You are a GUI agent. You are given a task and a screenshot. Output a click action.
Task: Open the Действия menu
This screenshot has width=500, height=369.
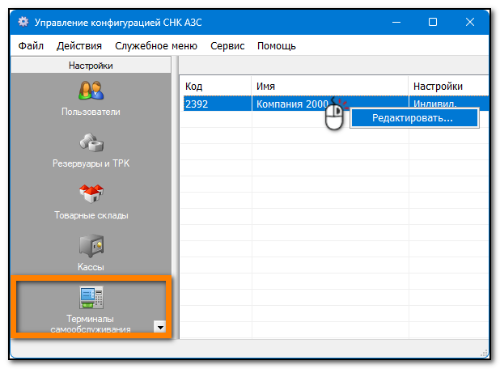click(x=79, y=46)
